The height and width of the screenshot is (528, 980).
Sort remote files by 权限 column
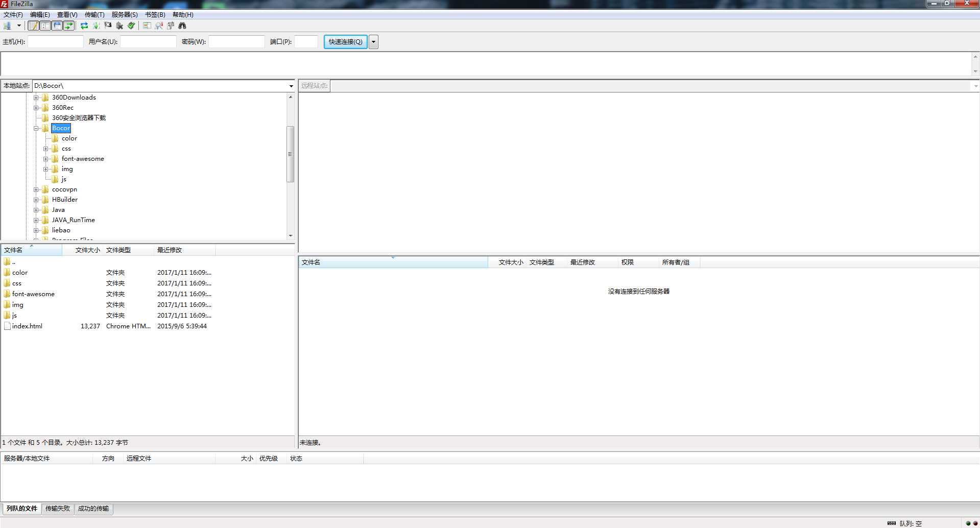click(x=638, y=262)
